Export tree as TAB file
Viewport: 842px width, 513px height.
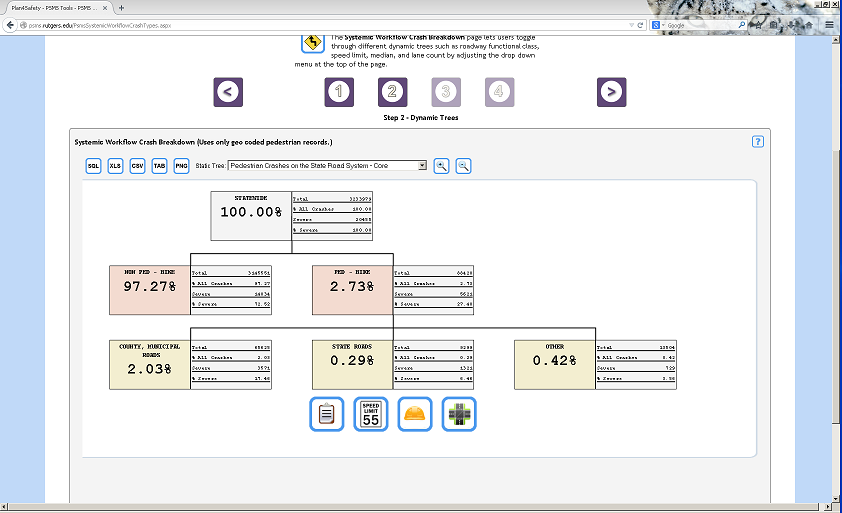(x=159, y=166)
